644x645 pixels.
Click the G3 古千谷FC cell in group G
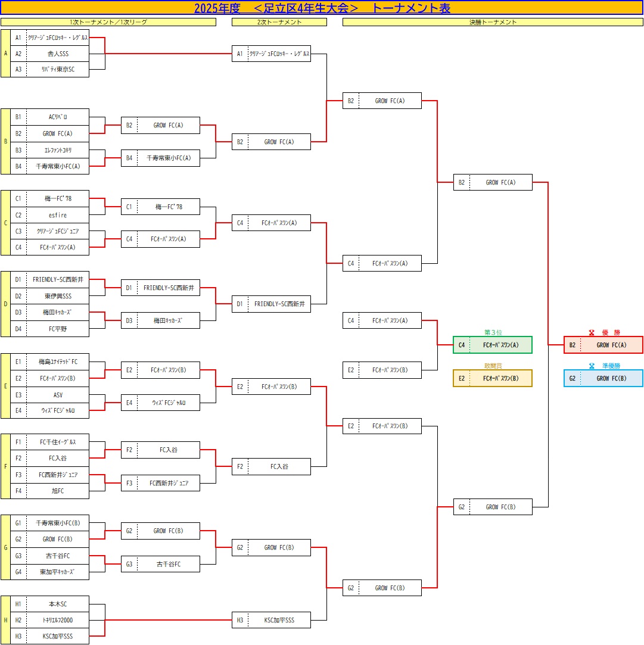coord(58,556)
